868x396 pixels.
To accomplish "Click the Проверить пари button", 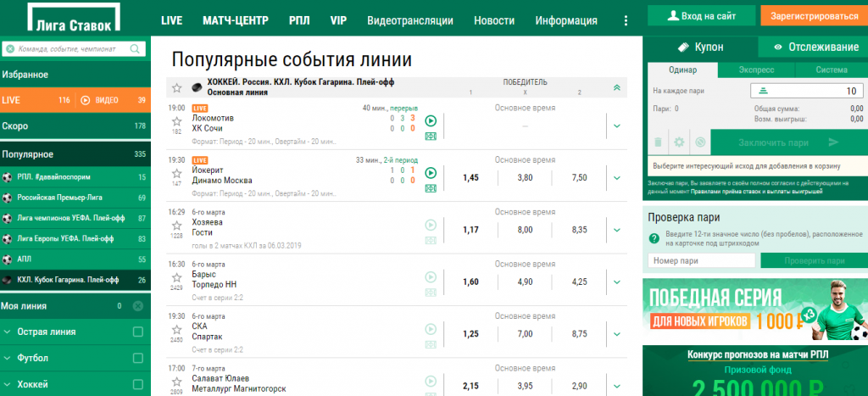I will 814,261.
